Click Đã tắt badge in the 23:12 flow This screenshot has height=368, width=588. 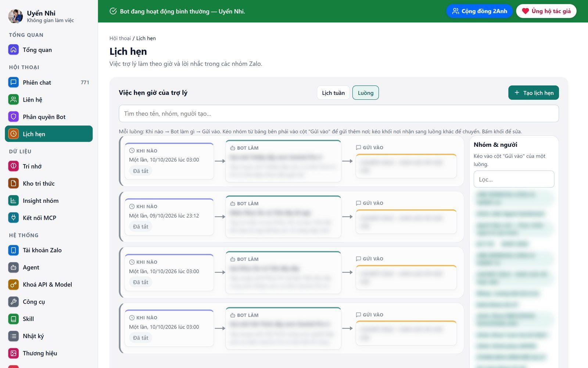pos(141,227)
